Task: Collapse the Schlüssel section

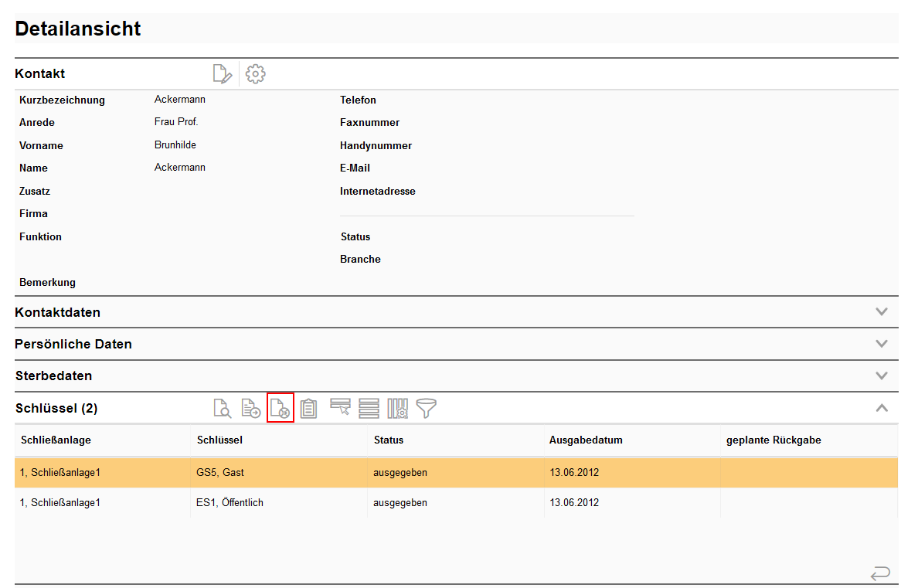Action: tap(882, 408)
